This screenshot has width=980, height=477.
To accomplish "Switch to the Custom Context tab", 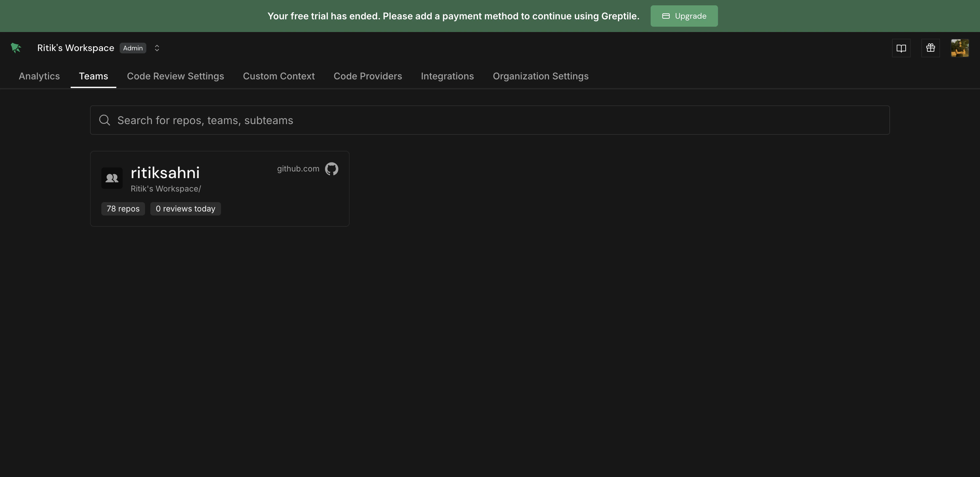I will pos(279,76).
